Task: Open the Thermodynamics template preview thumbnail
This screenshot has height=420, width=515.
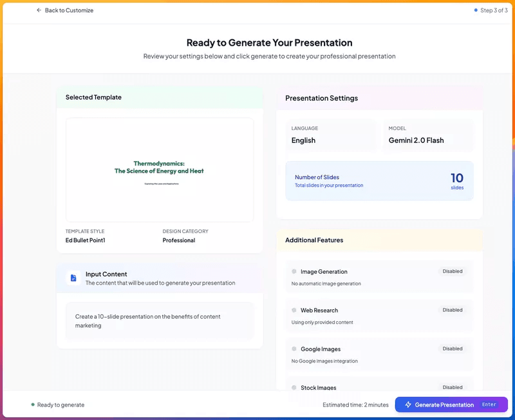Action: click(x=160, y=170)
